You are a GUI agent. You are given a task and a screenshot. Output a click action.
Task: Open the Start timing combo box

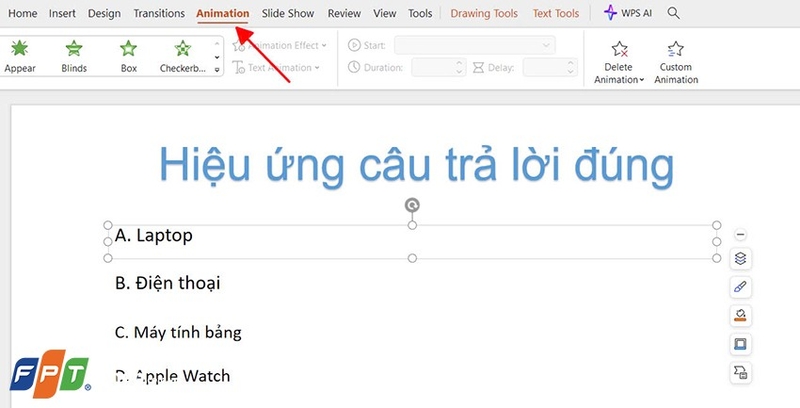[474, 45]
